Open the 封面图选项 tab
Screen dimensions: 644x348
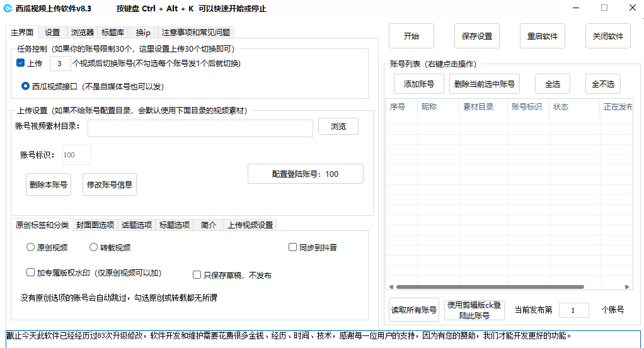[95, 225]
